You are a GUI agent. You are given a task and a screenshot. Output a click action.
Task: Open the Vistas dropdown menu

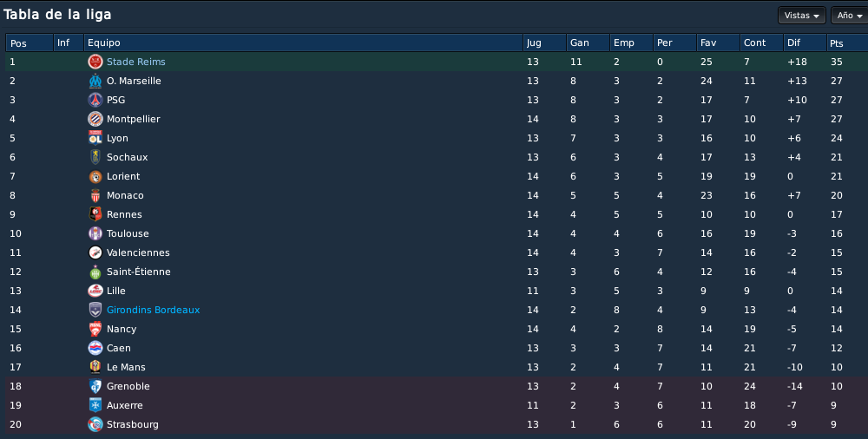click(801, 16)
